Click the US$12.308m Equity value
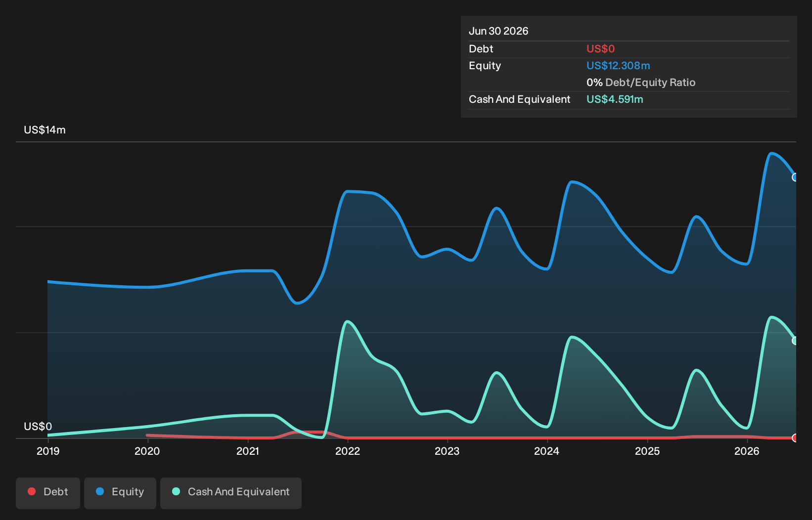Image resolution: width=812 pixels, height=520 pixels. [x=618, y=66]
